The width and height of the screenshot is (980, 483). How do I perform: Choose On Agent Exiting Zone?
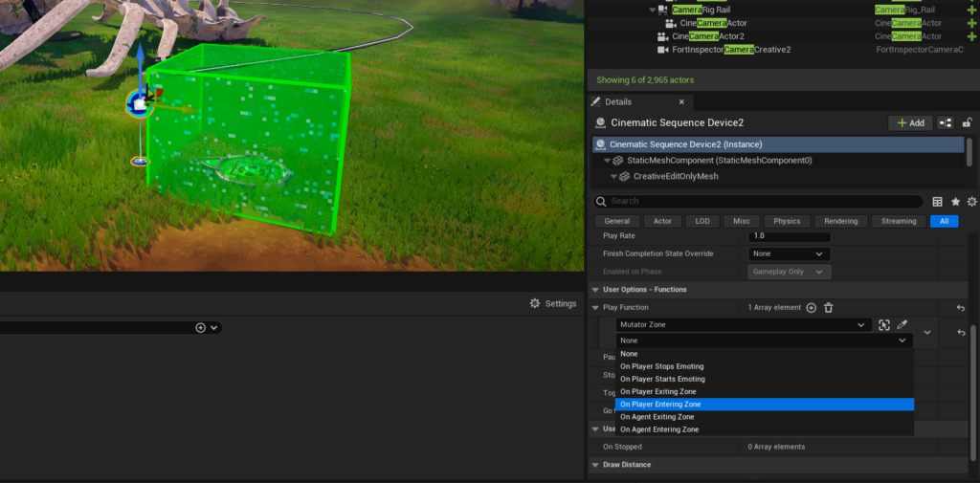(765, 417)
